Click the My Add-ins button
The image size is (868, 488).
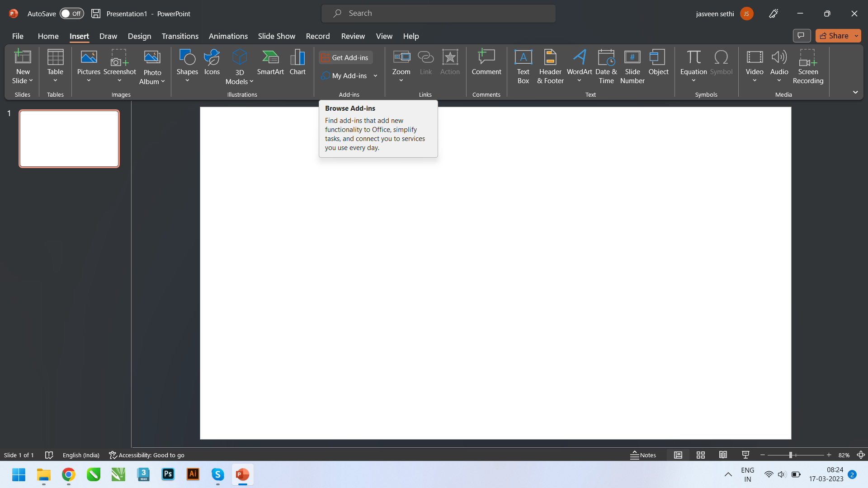(x=344, y=76)
